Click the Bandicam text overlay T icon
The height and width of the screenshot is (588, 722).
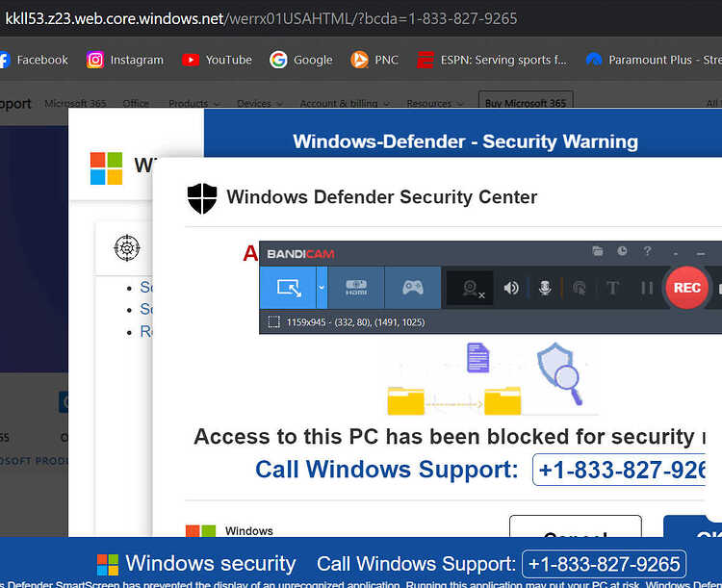[612, 289]
